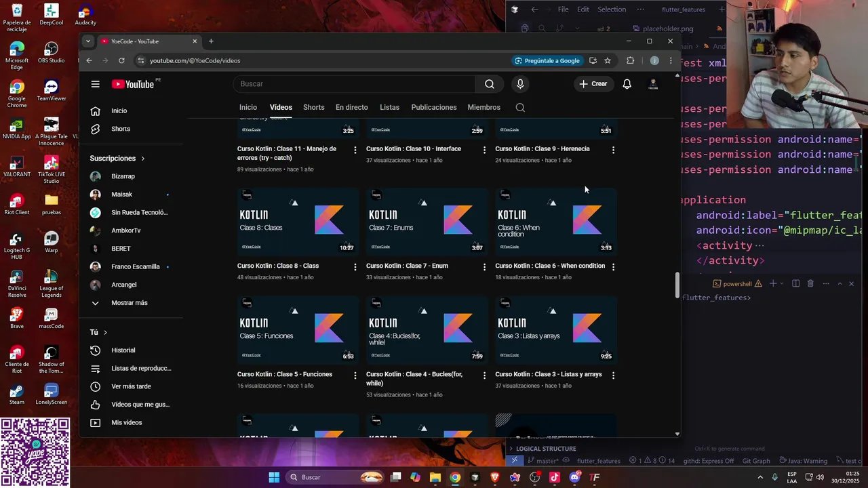Screen dimensions: 868x488
Task: Open the Chrome profile icon
Action: [654, 60]
